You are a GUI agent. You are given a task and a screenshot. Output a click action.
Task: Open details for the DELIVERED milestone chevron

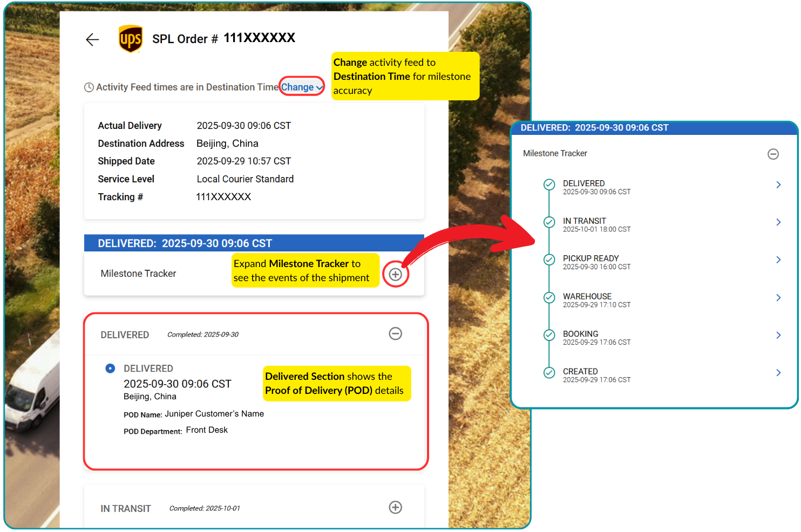[778, 184]
